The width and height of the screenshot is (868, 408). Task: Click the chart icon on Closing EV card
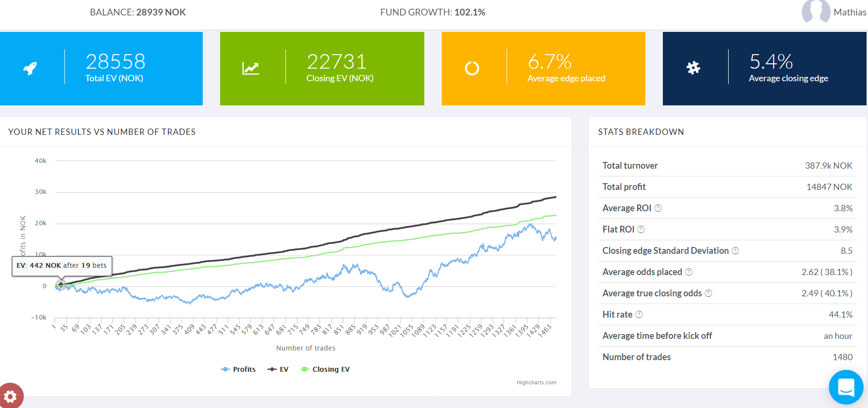click(251, 68)
